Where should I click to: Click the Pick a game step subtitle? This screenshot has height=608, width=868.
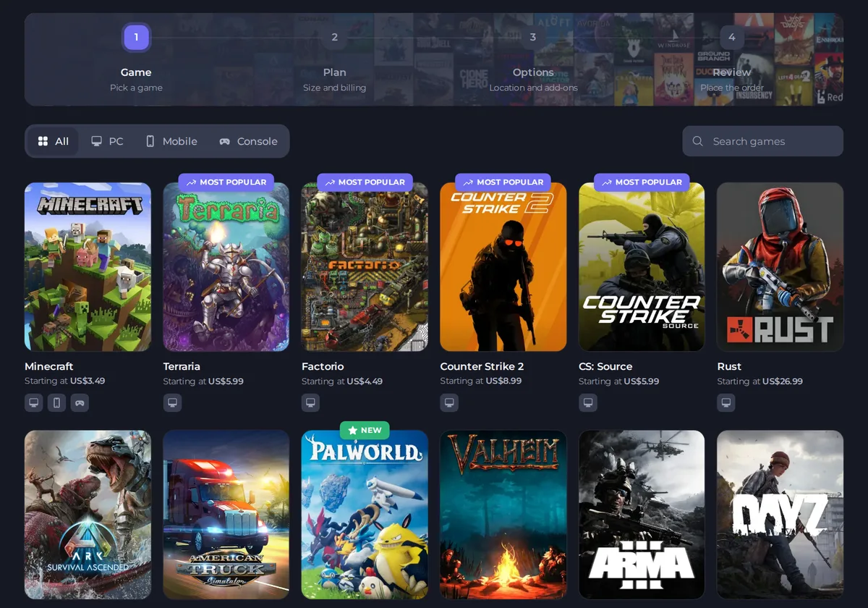point(136,88)
